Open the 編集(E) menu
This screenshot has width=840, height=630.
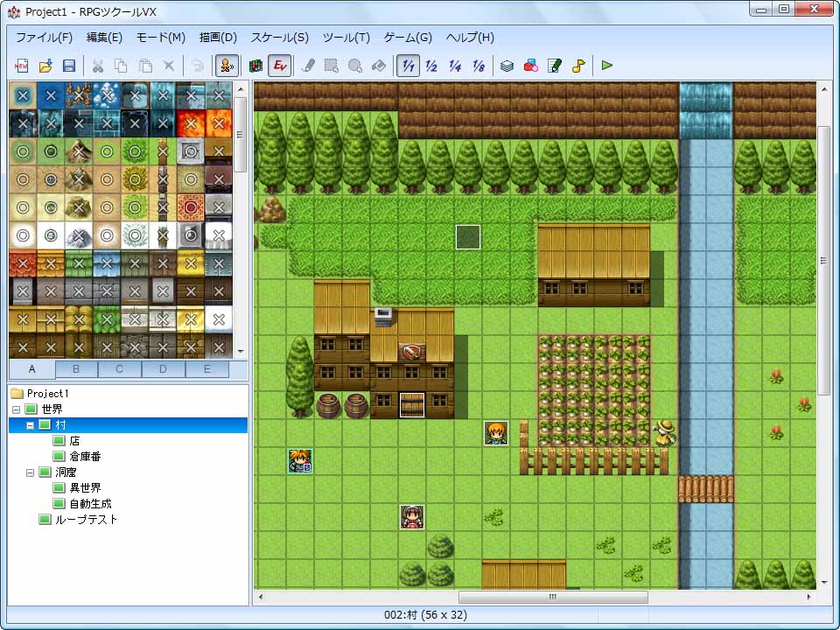pyautogui.click(x=104, y=38)
